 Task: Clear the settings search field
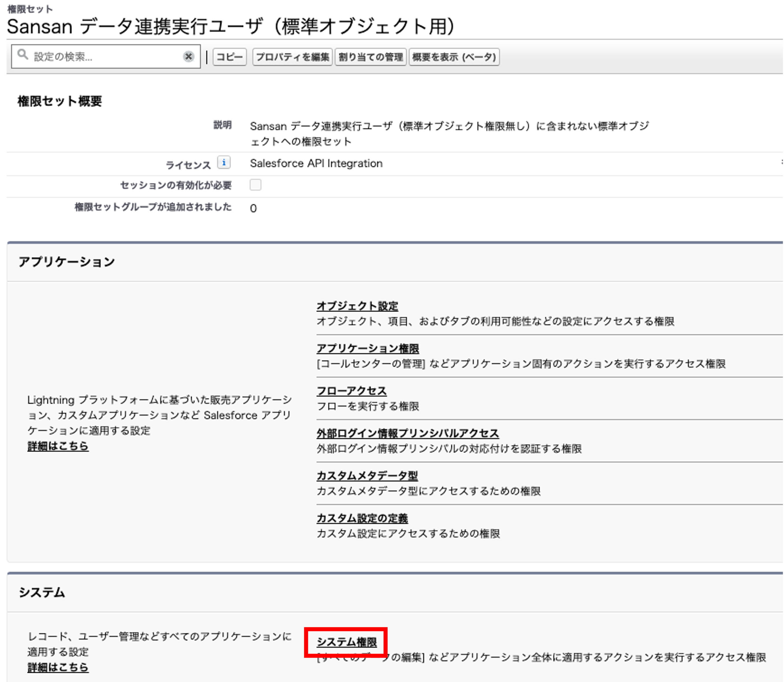click(x=188, y=56)
